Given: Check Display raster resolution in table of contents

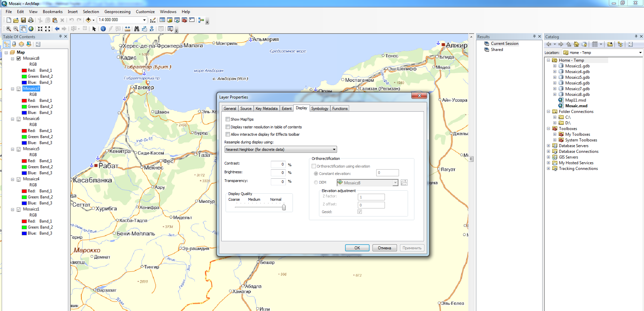Looking at the screenshot, I should pos(228,127).
